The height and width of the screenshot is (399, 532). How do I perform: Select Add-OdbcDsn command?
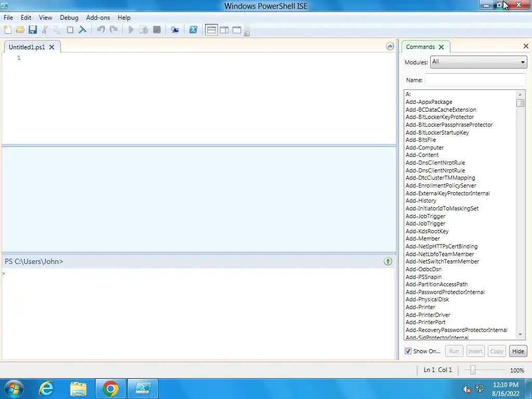pos(424,269)
